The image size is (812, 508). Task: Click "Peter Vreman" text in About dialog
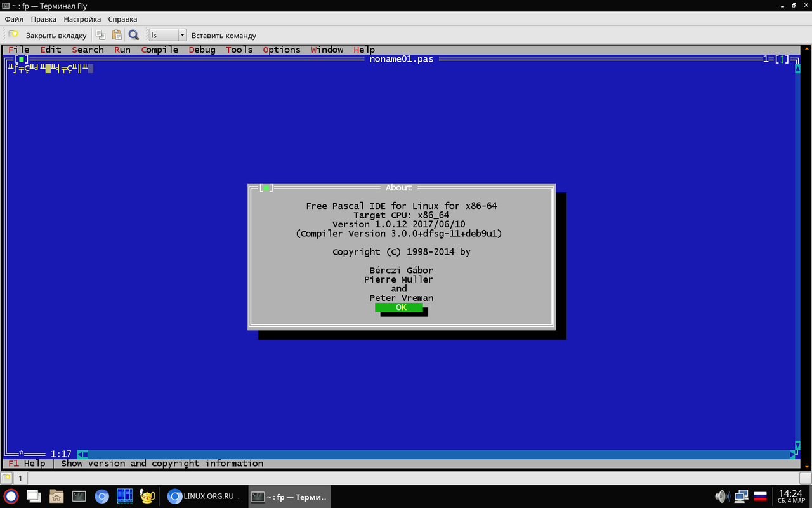click(x=402, y=298)
